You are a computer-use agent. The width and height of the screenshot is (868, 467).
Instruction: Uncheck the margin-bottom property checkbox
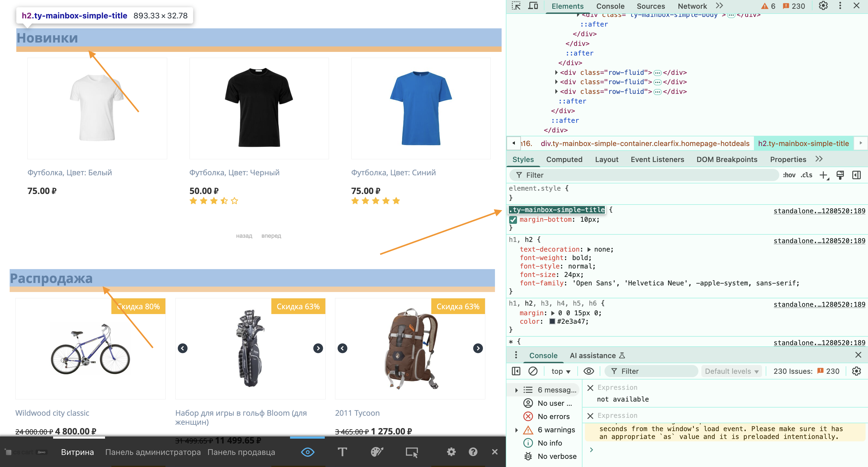coord(513,220)
